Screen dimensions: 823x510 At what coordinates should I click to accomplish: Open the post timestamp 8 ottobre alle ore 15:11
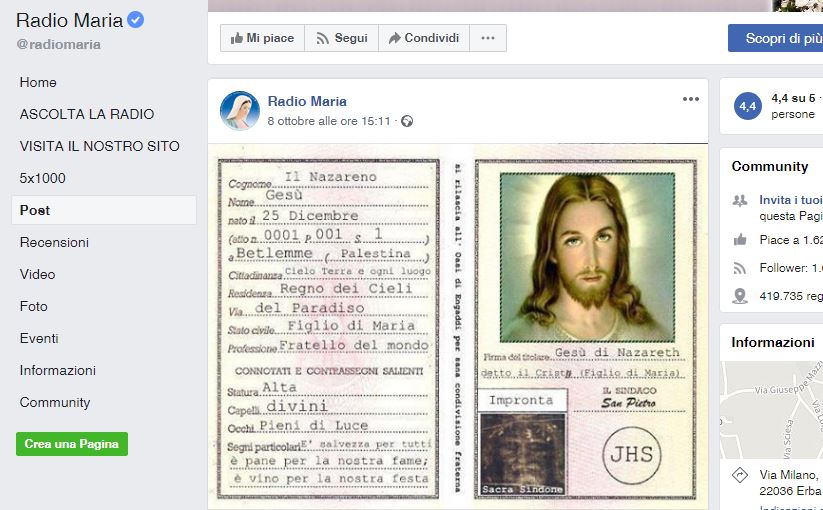coord(329,121)
